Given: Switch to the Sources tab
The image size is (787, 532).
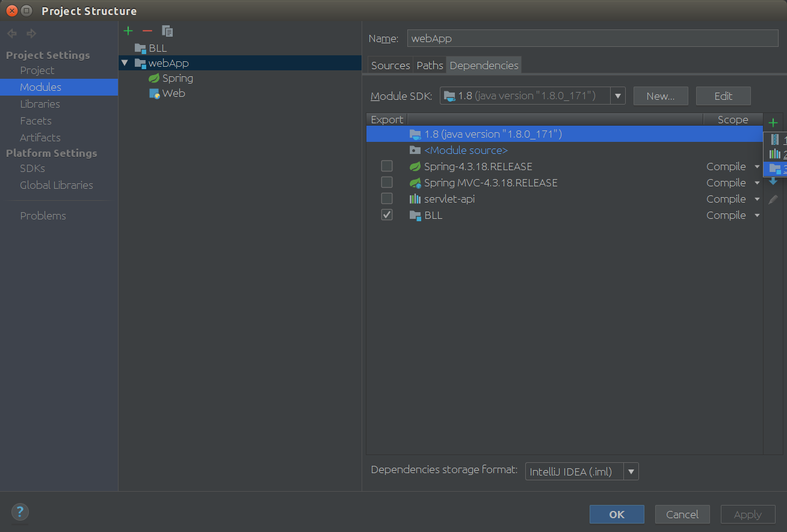Looking at the screenshot, I should (390, 66).
